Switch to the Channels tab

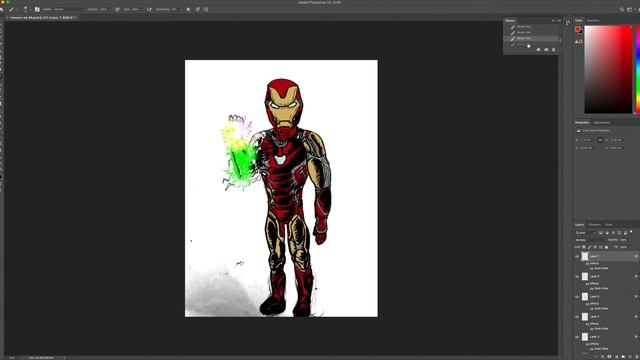pos(595,224)
